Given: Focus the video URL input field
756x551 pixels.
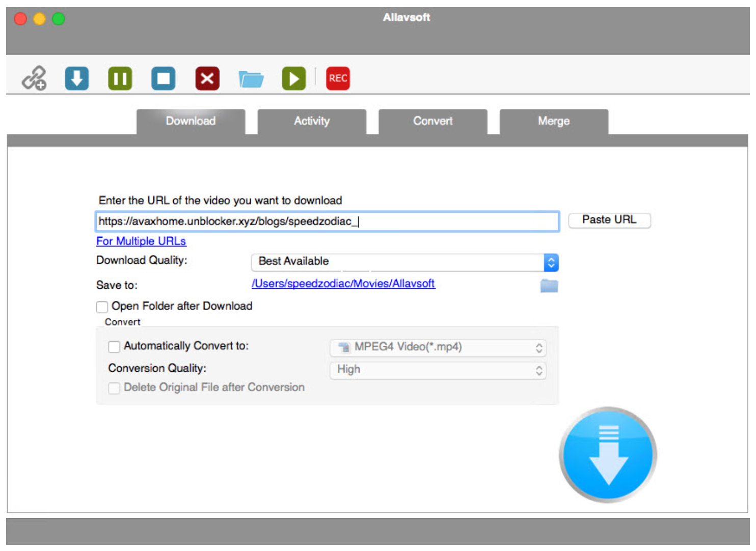Looking at the screenshot, I should pyautogui.click(x=328, y=222).
